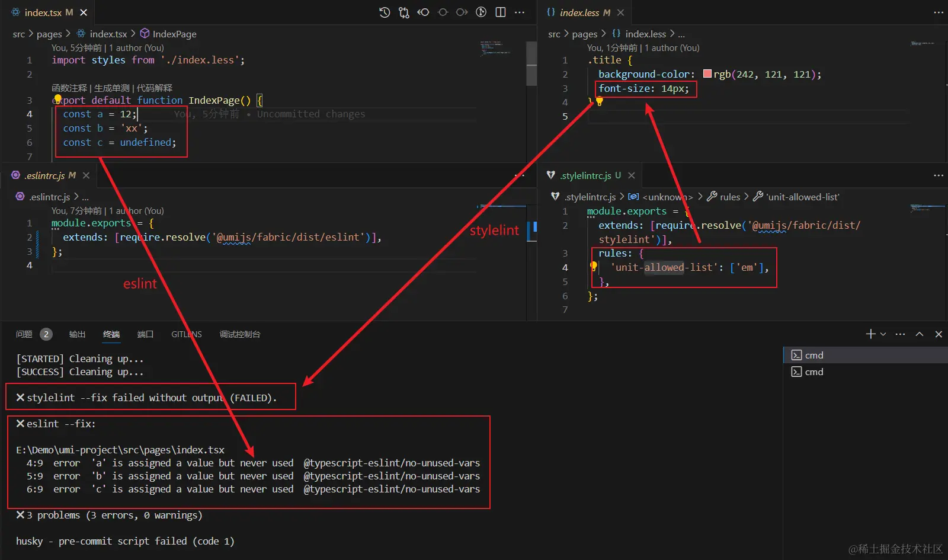The height and width of the screenshot is (560, 948).
Task: Open terminal panel more actions menu
Action: point(901,334)
